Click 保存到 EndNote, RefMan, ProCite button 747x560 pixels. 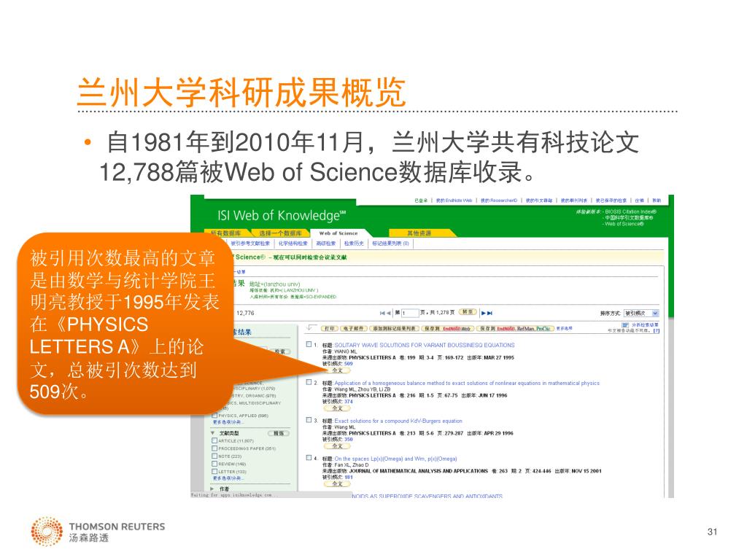(x=515, y=329)
